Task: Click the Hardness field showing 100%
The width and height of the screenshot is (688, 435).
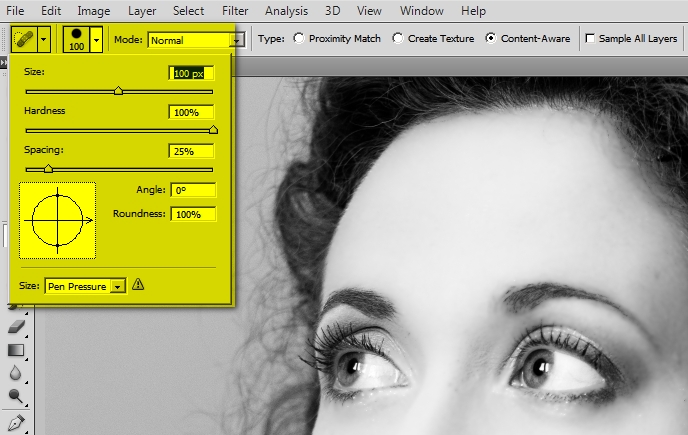Action: [x=191, y=112]
